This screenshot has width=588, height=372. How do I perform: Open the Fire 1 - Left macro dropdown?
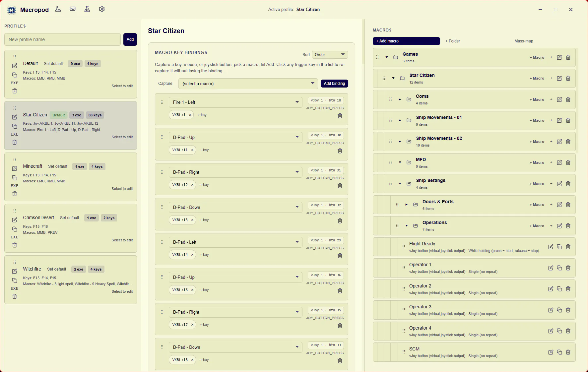tap(235, 102)
